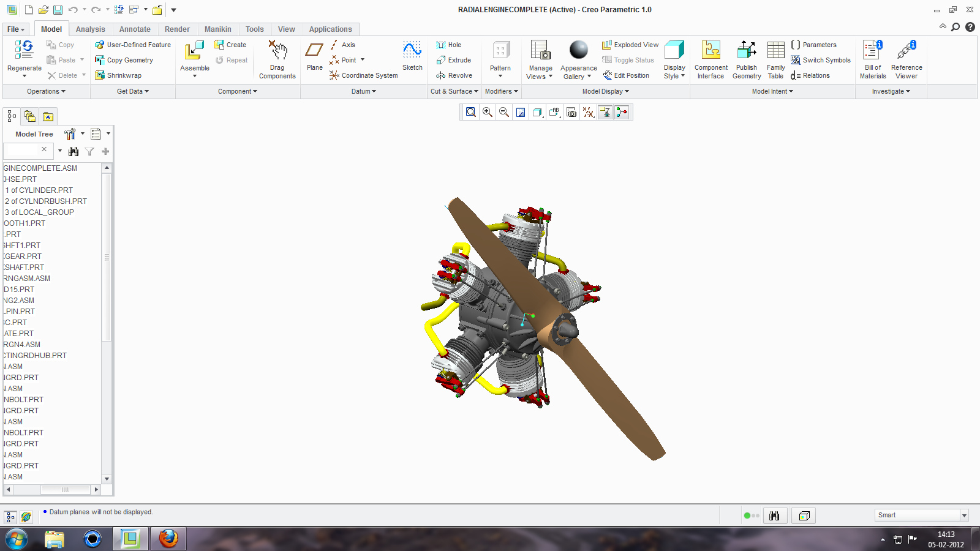980x551 pixels.
Task: Expand the Datum group menu
Action: click(364, 91)
